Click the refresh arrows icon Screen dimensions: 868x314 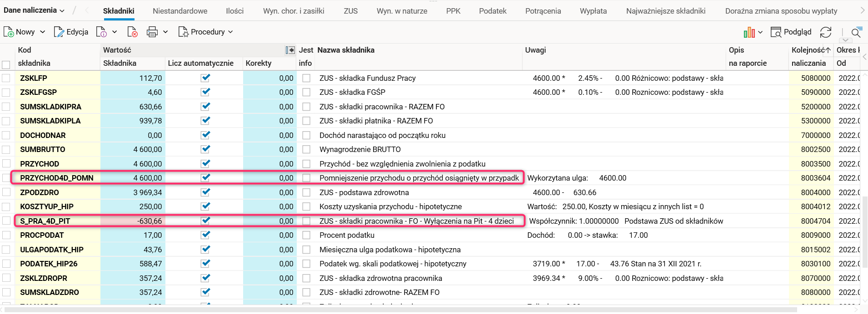tap(826, 32)
